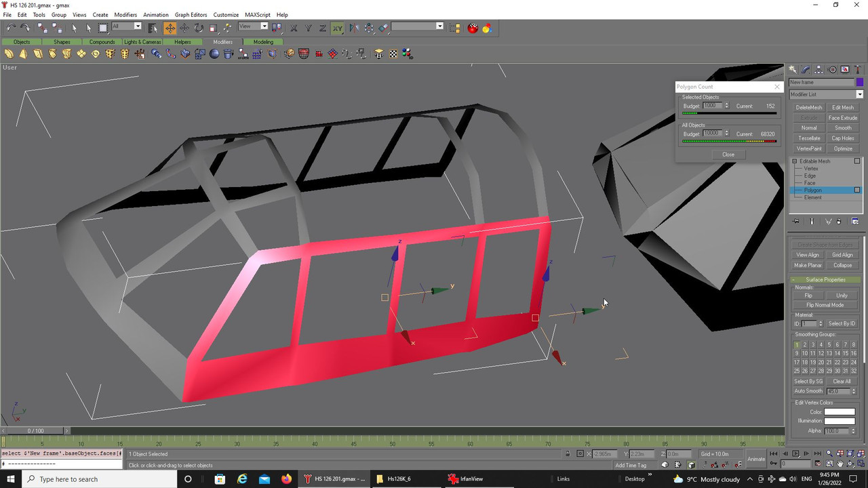Restrict to X axis button

pos(294,28)
